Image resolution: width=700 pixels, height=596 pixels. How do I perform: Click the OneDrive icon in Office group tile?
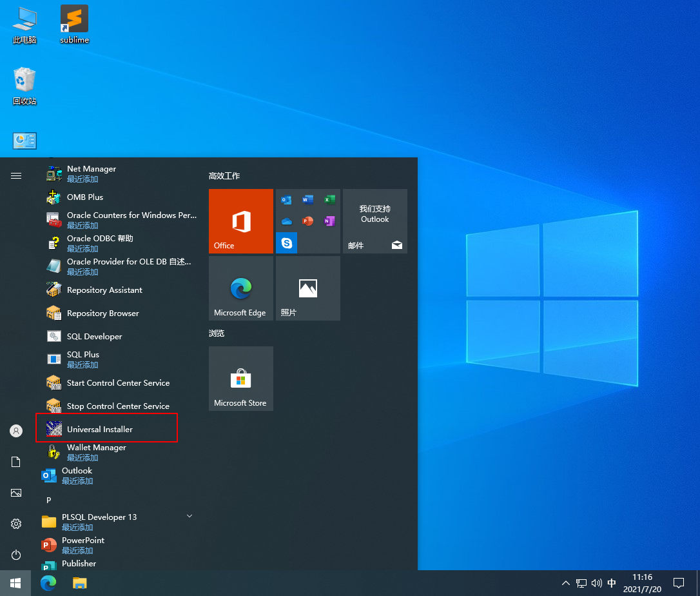[287, 221]
